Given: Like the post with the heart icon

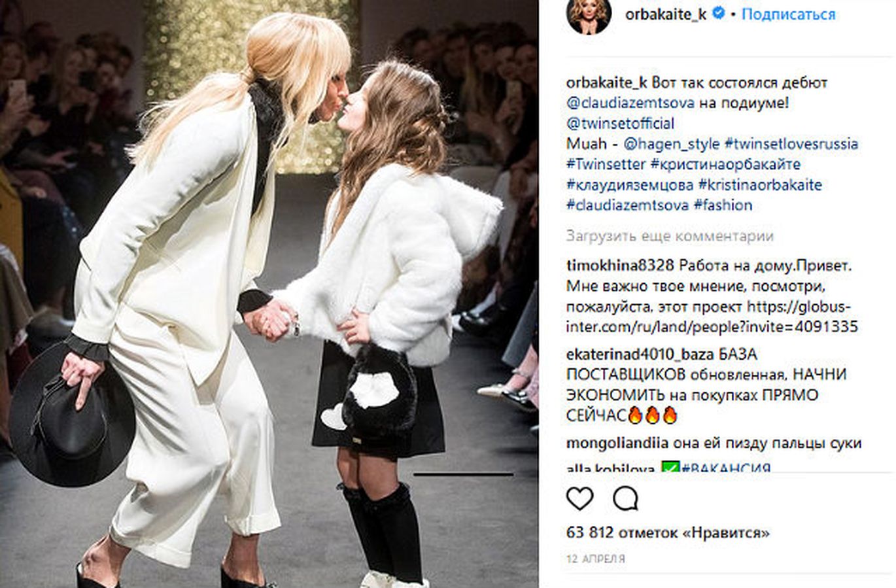Looking at the screenshot, I should pyautogui.click(x=579, y=499).
